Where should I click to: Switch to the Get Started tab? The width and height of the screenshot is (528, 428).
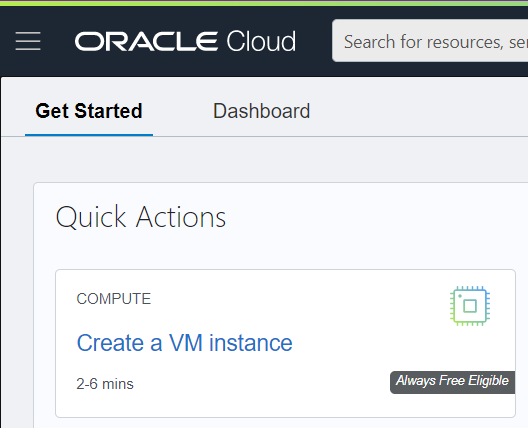pos(89,111)
